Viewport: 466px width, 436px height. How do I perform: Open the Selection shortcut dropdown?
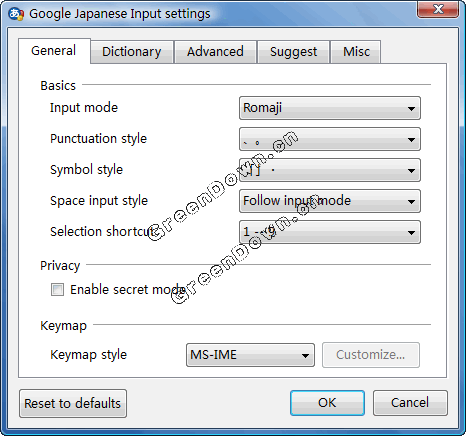330,232
